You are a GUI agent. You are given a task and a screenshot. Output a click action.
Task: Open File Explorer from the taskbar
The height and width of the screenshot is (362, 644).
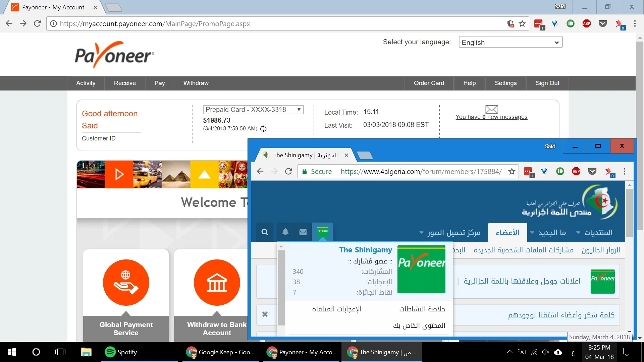pyautogui.click(x=86, y=352)
